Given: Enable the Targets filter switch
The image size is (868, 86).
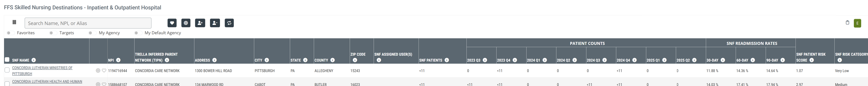Looking at the screenshot, I should click(53, 33).
